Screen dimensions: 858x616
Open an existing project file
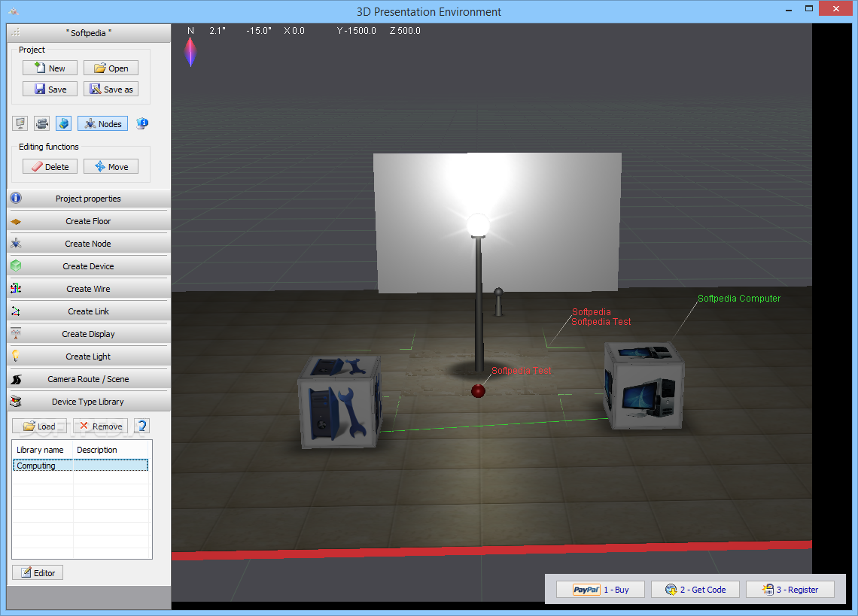[x=111, y=68]
